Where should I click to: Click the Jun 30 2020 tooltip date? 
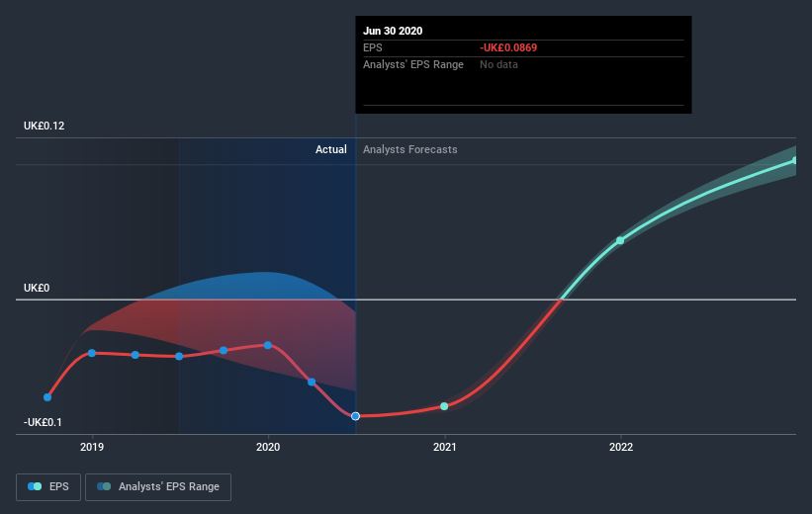click(x=393, y=31)
